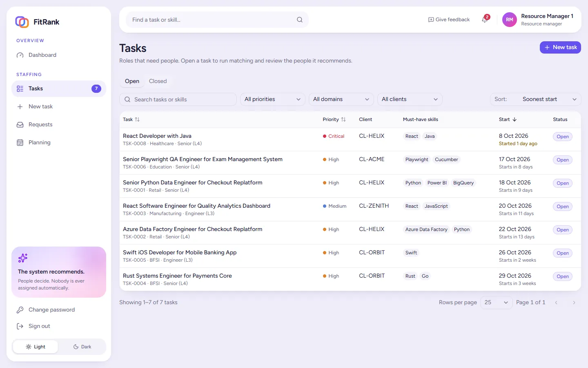The image size is (588, 368).
Task: Switch to the Closed tab
Action: coord(158,81)
